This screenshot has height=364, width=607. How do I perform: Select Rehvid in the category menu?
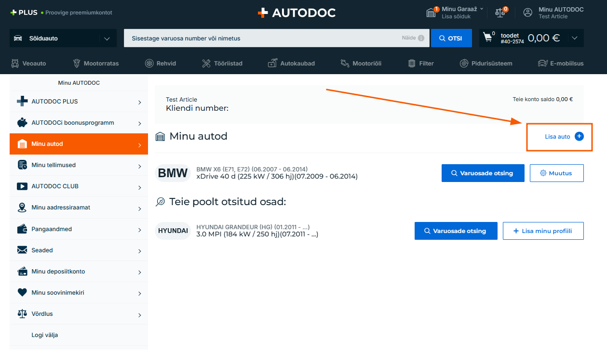pos(161,63)
